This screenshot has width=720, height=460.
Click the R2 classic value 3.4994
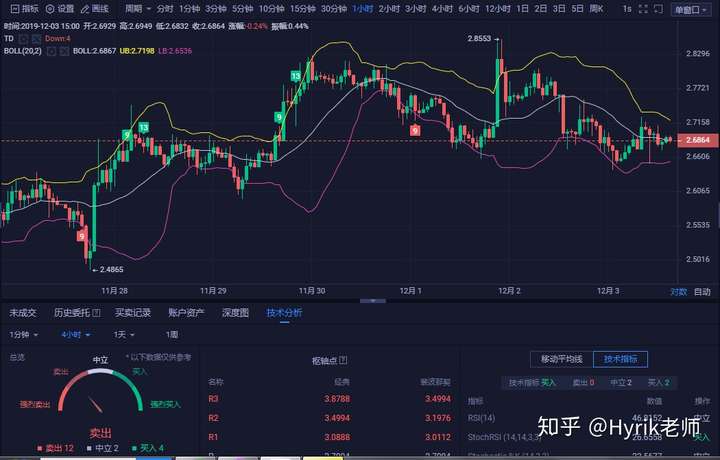pyautogui.click(x=337, y=418)
